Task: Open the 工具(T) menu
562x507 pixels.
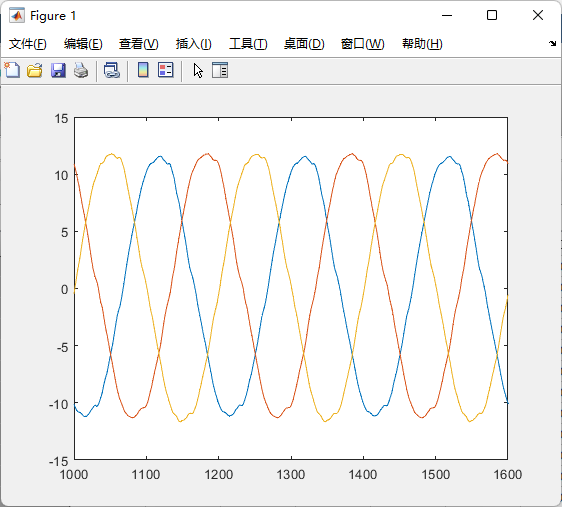Action: click(248, 44)
